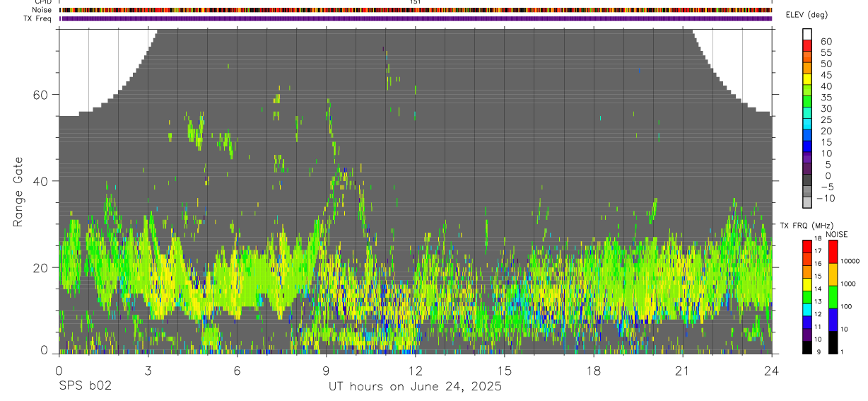This screenshot has height=401, width=868.
Task: Click the noise scale label '10000'
Action: pyautogui.click(x=850, y=261)
